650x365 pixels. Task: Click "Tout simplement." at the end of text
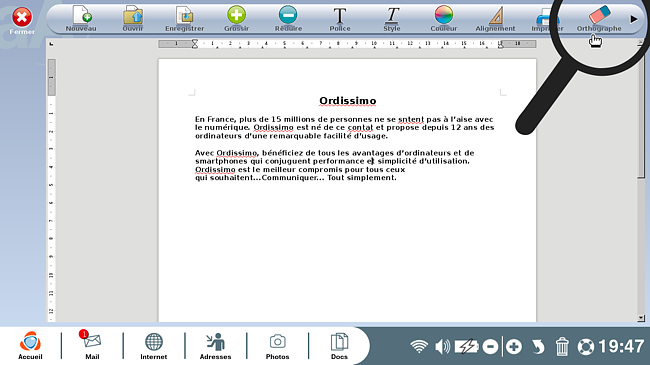click(361, 178)
